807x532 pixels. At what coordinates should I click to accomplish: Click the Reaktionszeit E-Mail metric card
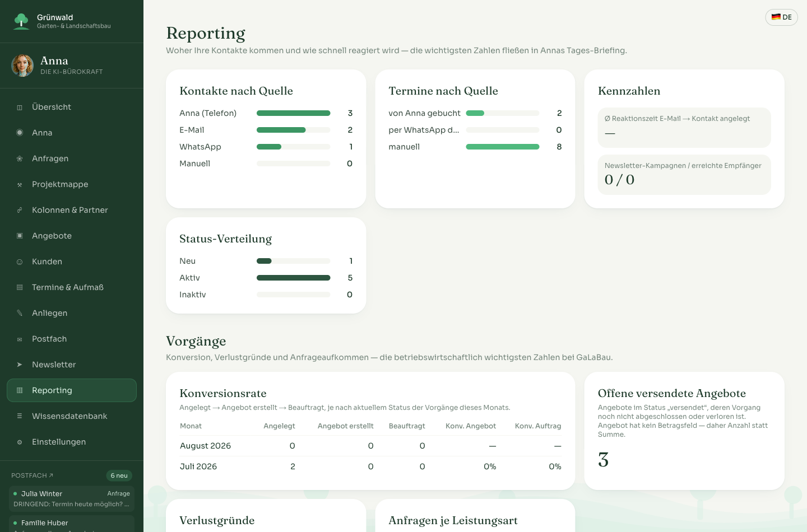[x=684, y=128]
